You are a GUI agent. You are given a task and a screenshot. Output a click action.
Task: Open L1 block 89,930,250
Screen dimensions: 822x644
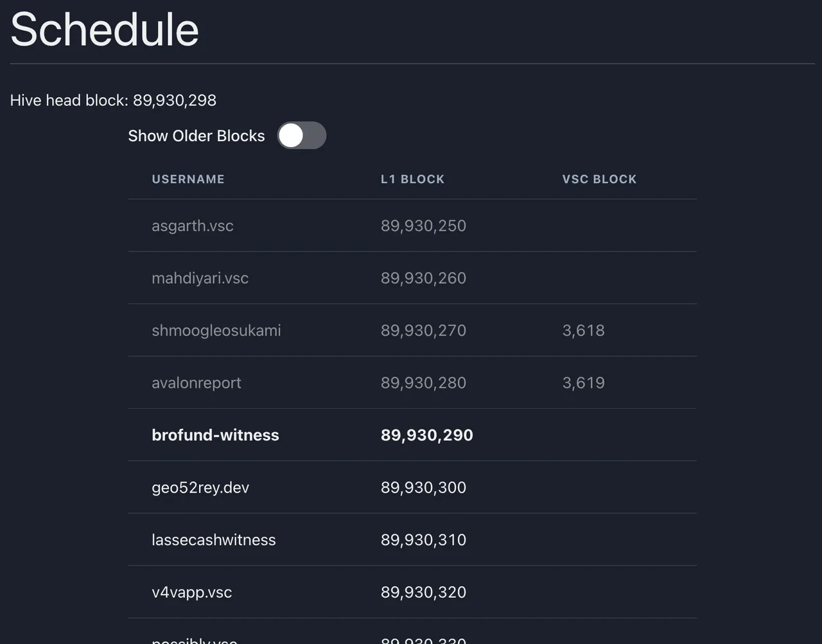click(423, 225)
